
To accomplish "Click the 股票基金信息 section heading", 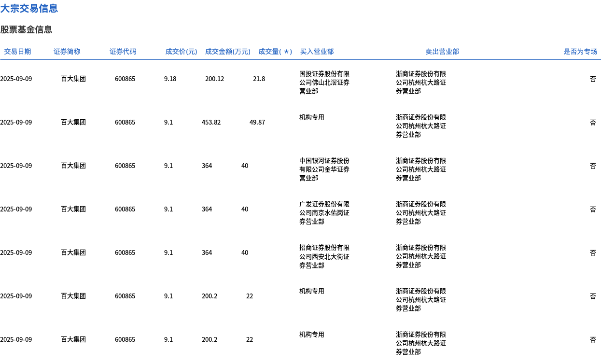I will 26,29.
